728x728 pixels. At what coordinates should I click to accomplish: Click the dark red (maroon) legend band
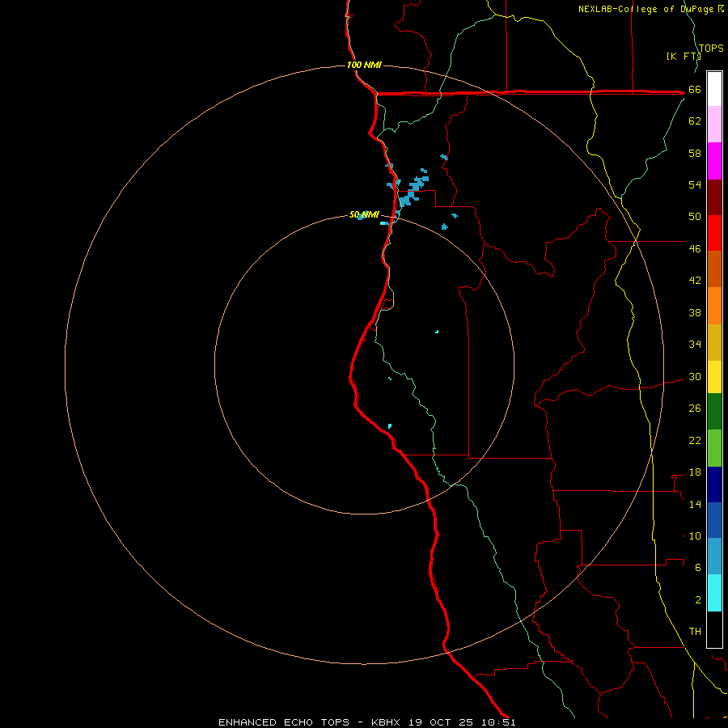click(x=714, y=198)
